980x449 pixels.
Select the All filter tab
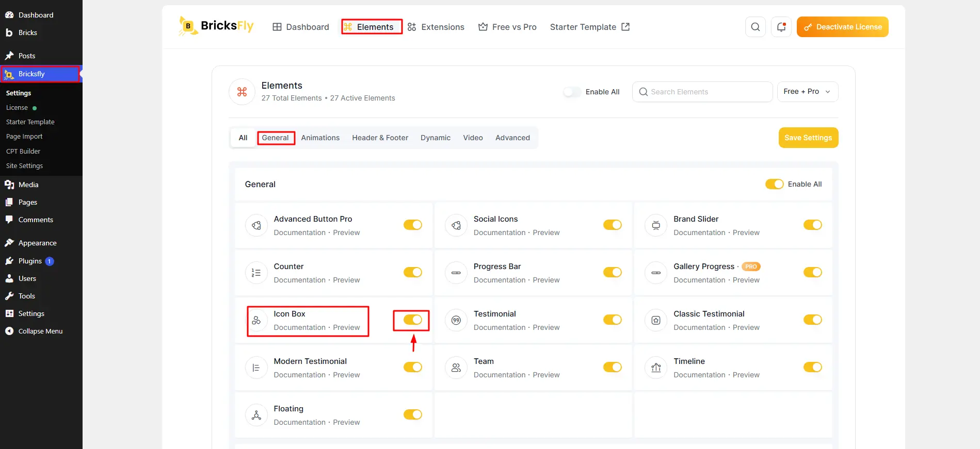point(243,138)
